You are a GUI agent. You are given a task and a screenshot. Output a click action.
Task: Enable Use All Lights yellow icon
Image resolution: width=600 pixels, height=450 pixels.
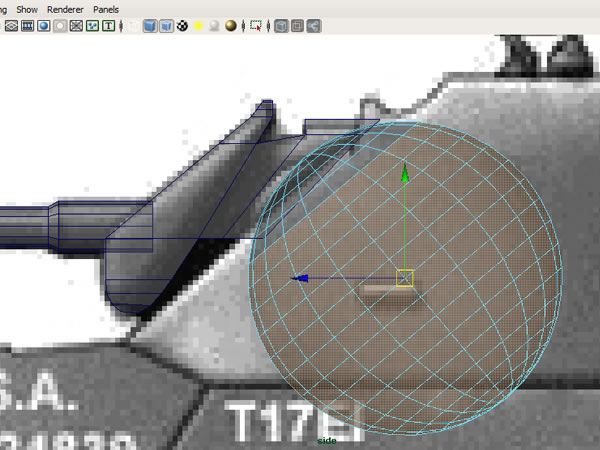point(198,26)
